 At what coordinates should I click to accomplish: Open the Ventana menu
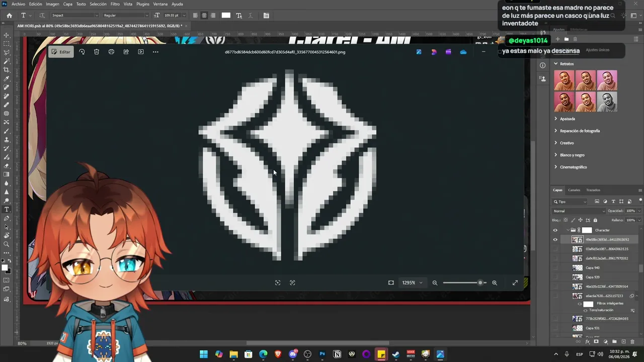pos(160,4)
